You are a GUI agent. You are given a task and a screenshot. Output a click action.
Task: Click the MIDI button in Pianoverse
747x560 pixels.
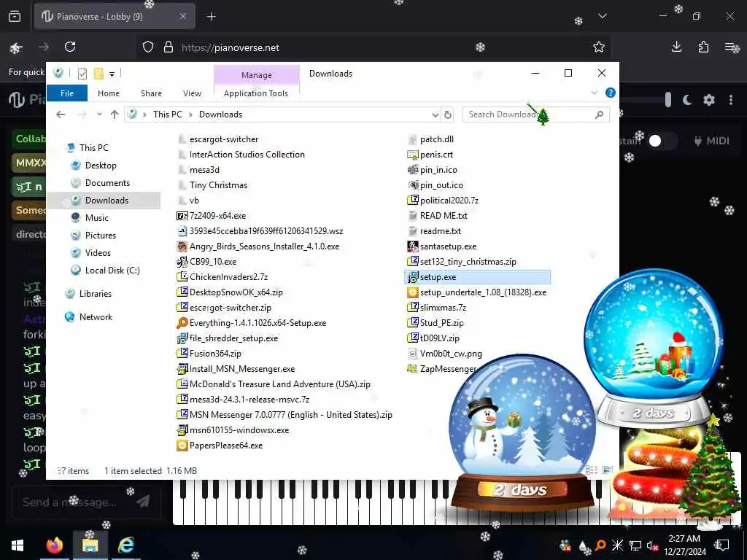pos(711,141)
